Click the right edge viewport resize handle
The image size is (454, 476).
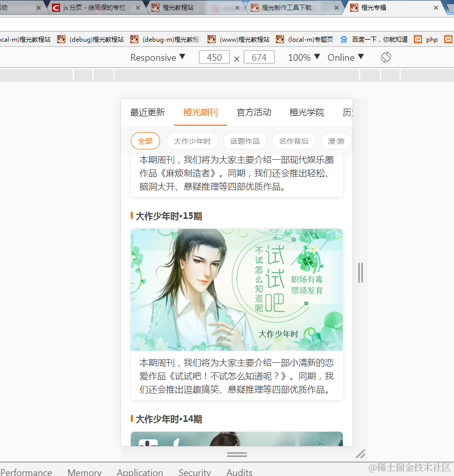point(360,273)
